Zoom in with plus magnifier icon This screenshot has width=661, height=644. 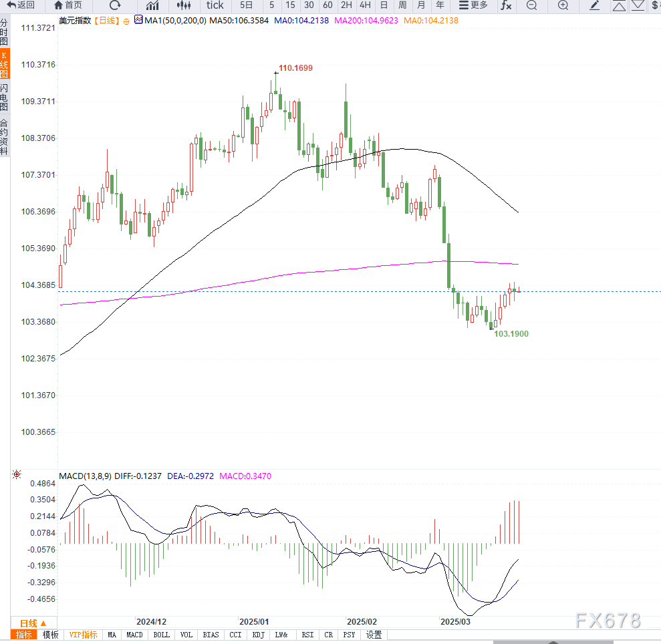click(x=563, y=5)
